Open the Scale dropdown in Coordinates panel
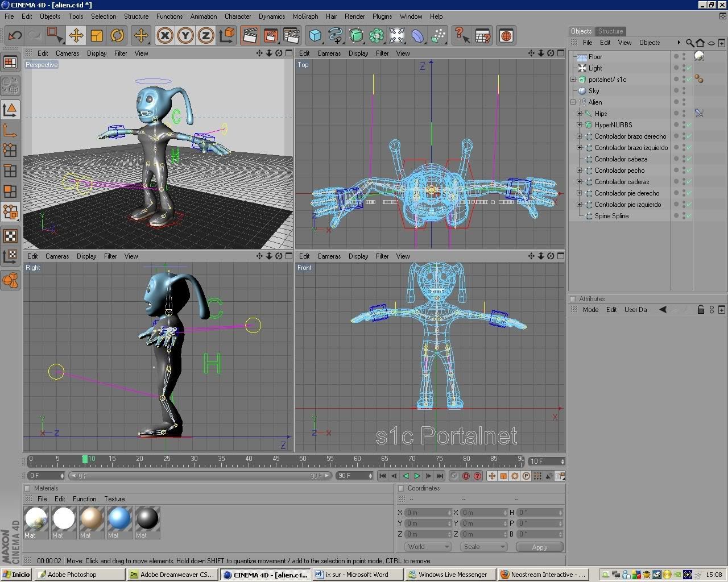This screenshot has height=582, width=728. click(483, 547)
